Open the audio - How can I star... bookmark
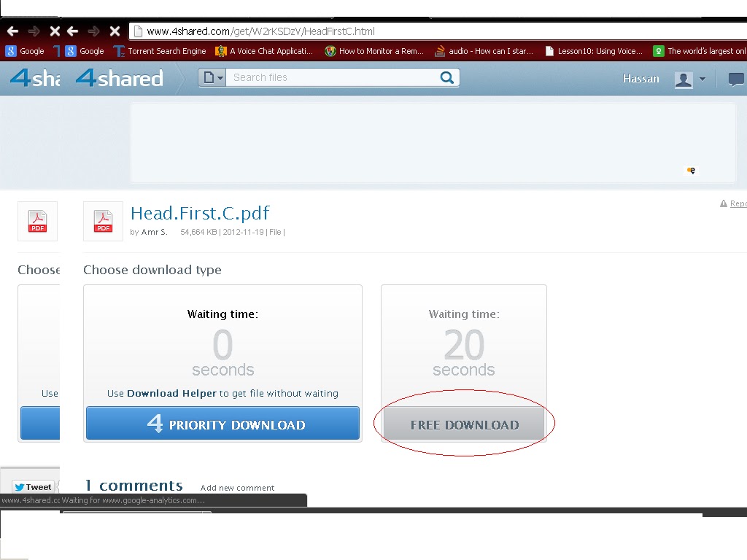747x560 pixels. coord(484,51)
